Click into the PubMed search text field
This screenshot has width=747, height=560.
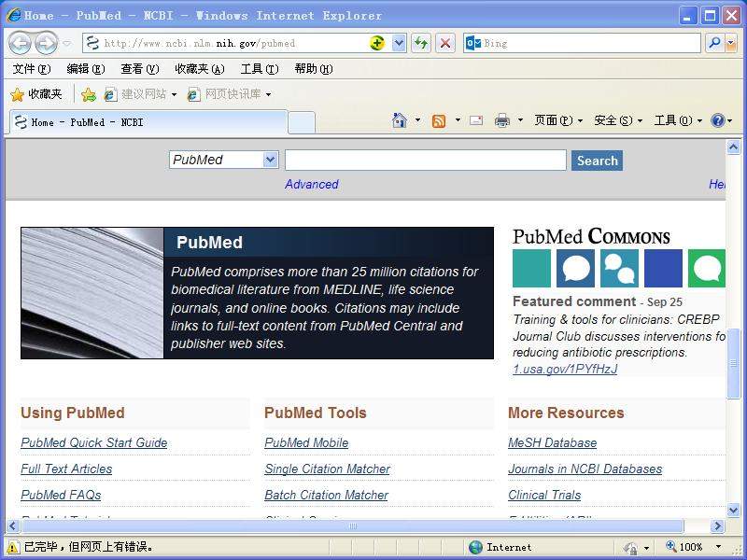[426, 160]
